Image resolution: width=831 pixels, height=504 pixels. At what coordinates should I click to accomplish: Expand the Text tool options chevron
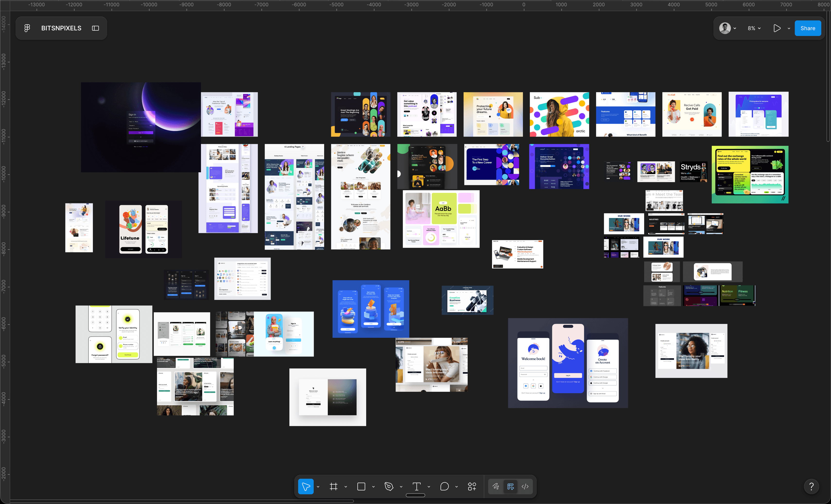coord(429,487)
